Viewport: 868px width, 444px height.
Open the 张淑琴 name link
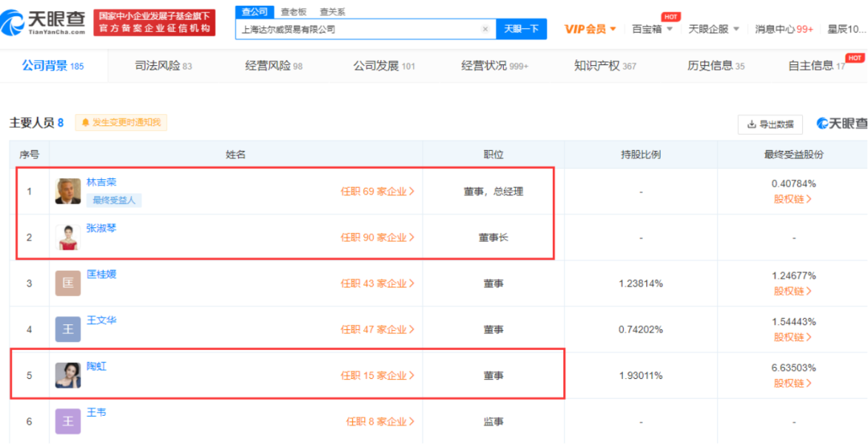pos(101,228)
